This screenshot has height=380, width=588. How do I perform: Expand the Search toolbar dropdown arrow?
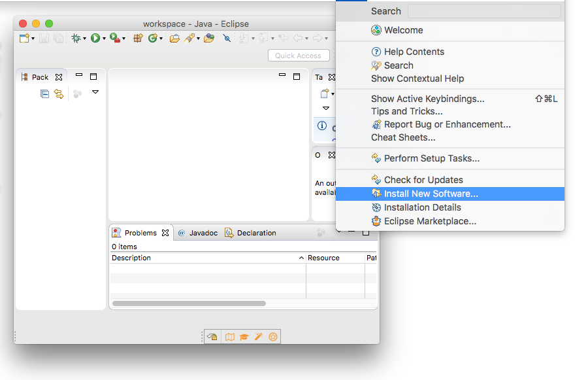click(x=198, y=39)
